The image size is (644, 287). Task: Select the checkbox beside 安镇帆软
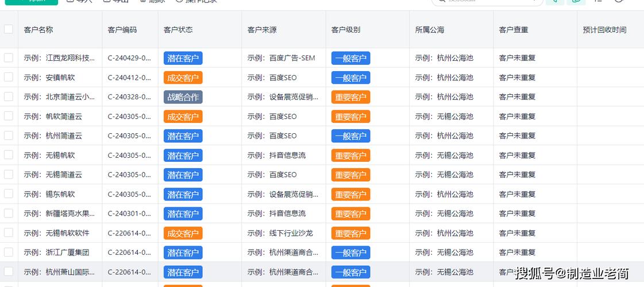click(x=9, y=77)
